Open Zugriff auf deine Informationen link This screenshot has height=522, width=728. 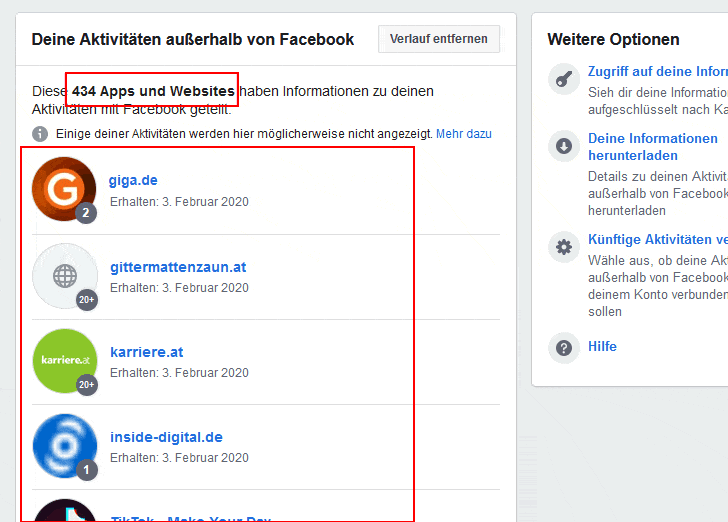tap(657, 72)
